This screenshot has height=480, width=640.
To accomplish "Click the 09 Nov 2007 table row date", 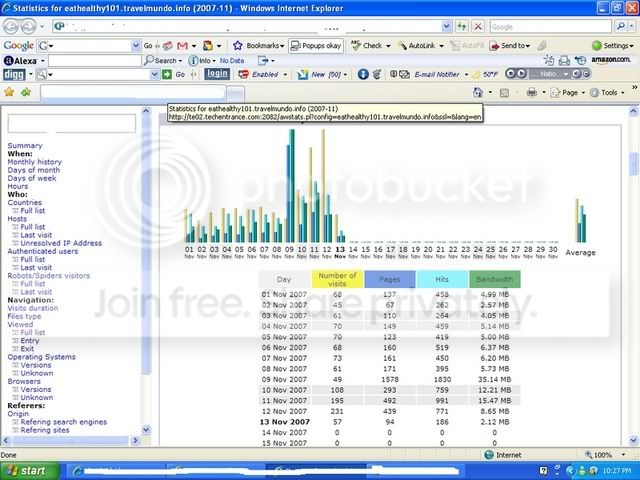I will (284, 380).
